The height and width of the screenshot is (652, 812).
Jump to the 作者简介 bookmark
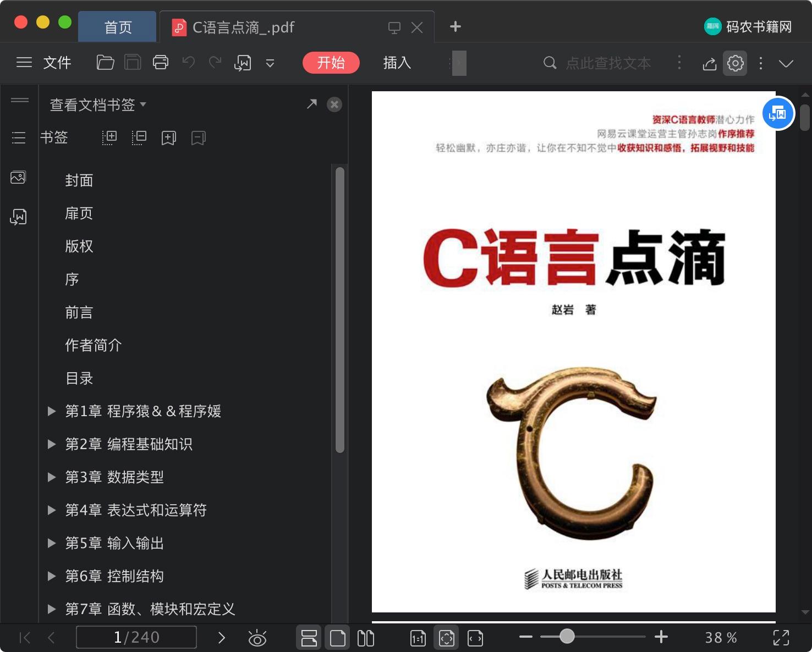pos(94,345)
